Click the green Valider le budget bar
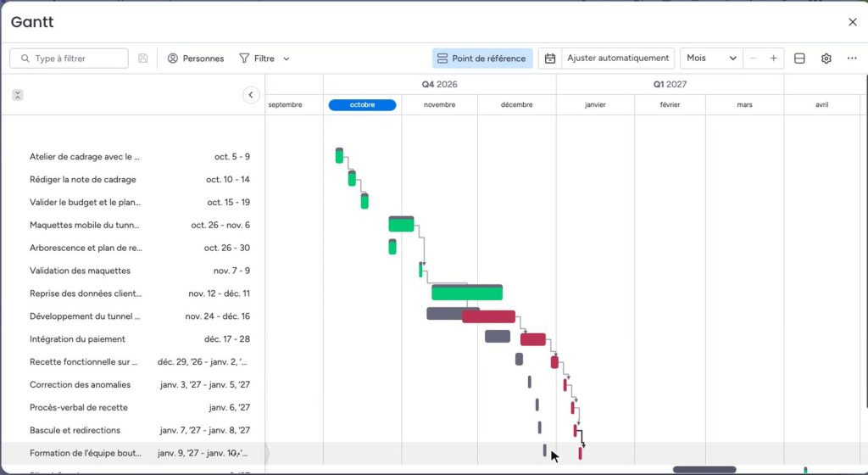The image size is (868, 475). (x=364, y=201)
